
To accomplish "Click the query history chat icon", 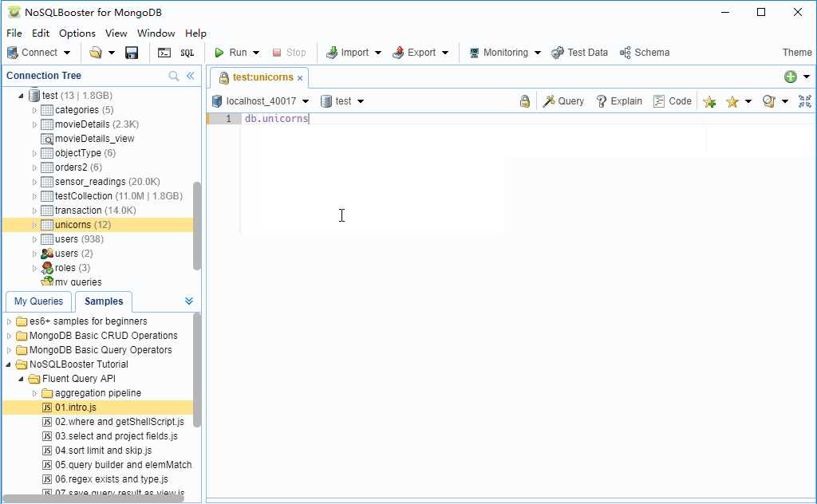I will (769, 101).
